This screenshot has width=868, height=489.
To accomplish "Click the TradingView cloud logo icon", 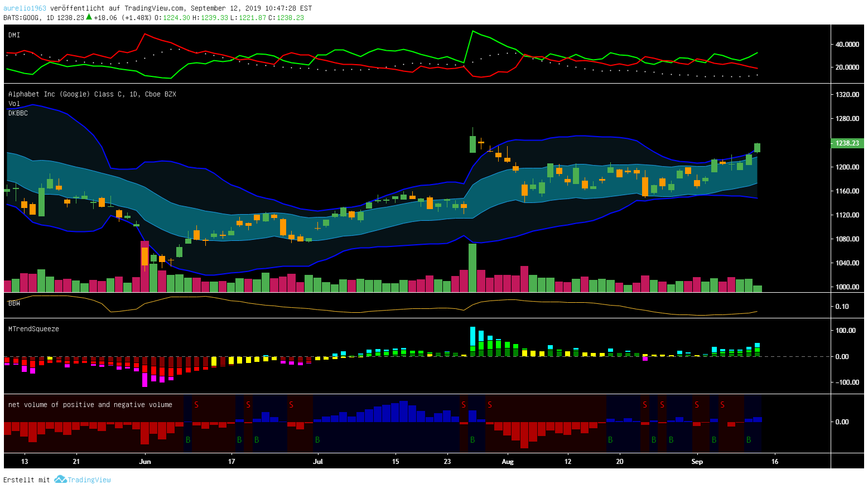I will click(60, 480).
